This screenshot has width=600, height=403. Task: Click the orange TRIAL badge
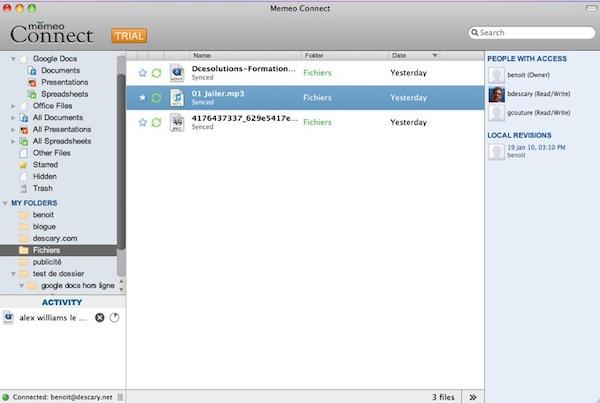129,36
